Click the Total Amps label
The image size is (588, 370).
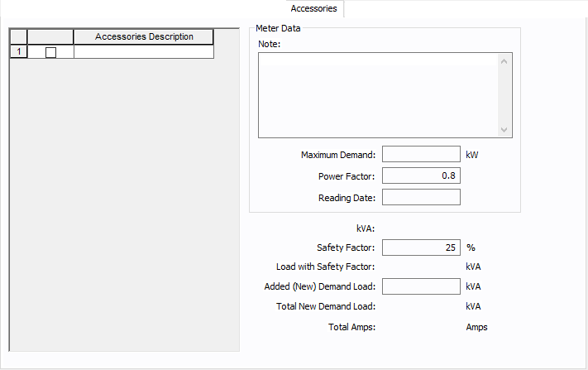pos(351,327)
